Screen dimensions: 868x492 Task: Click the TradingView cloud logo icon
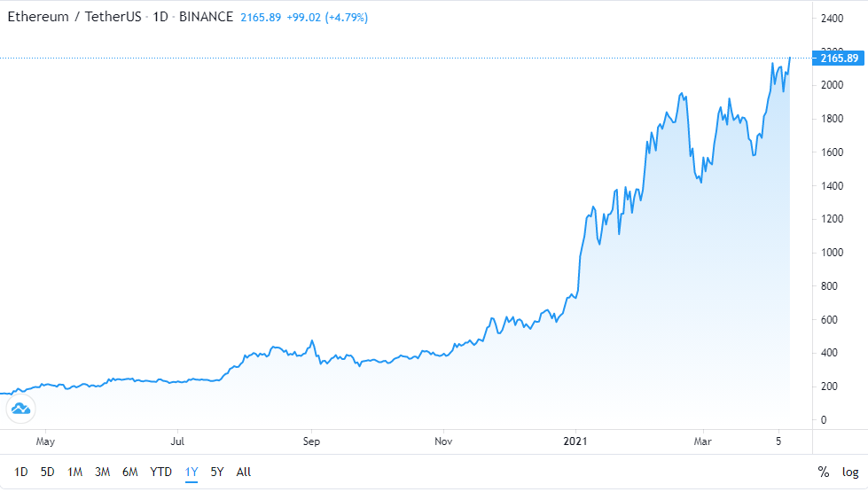click(20, 409)
